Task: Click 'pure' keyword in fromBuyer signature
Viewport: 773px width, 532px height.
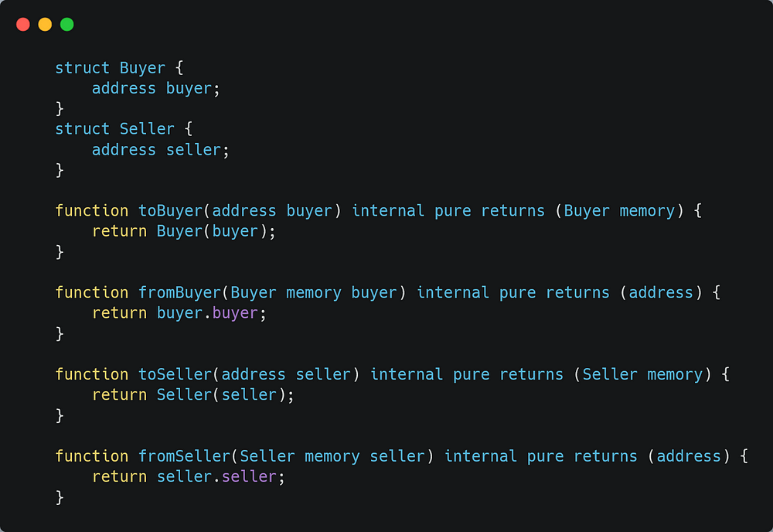Action: click(517, 293)
